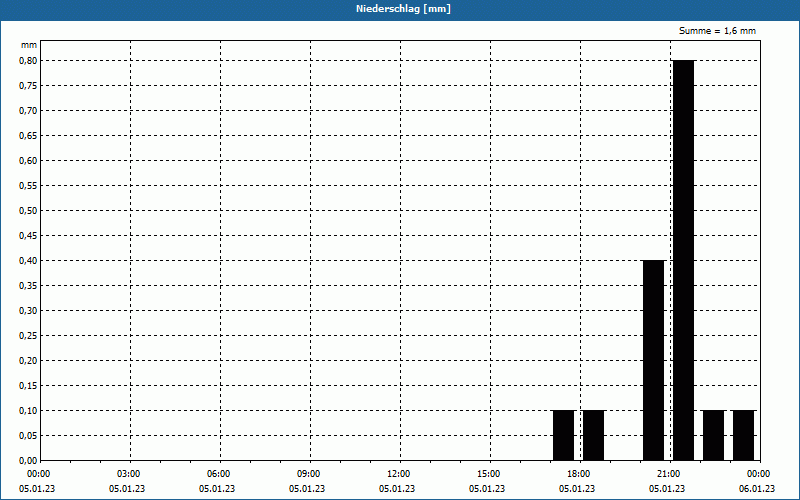Click the Niederschlag [mm] chart title
Screen dimensions: 800x500
[403, 9]
